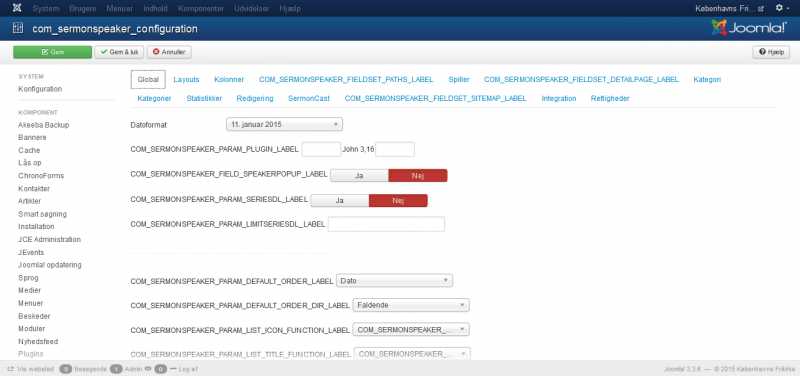Click the Joomla logo icon in the top menu bar
The width and height of the screenshot is (800, 376).
(17, 8)
